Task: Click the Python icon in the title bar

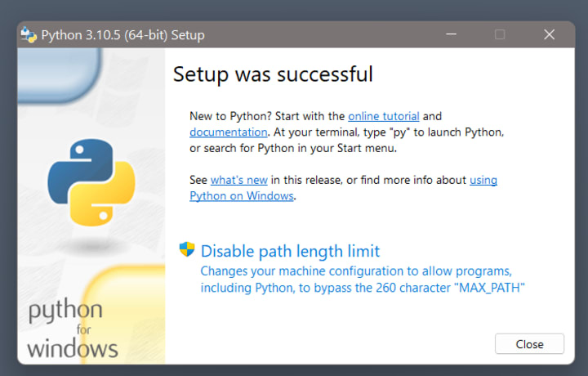Action: click(29, 35)
